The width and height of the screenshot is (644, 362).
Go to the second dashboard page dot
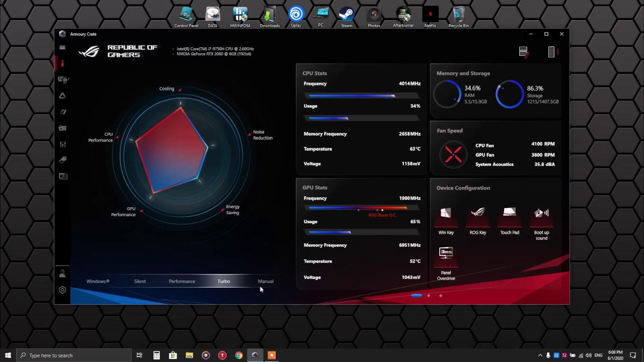(429, 296)
